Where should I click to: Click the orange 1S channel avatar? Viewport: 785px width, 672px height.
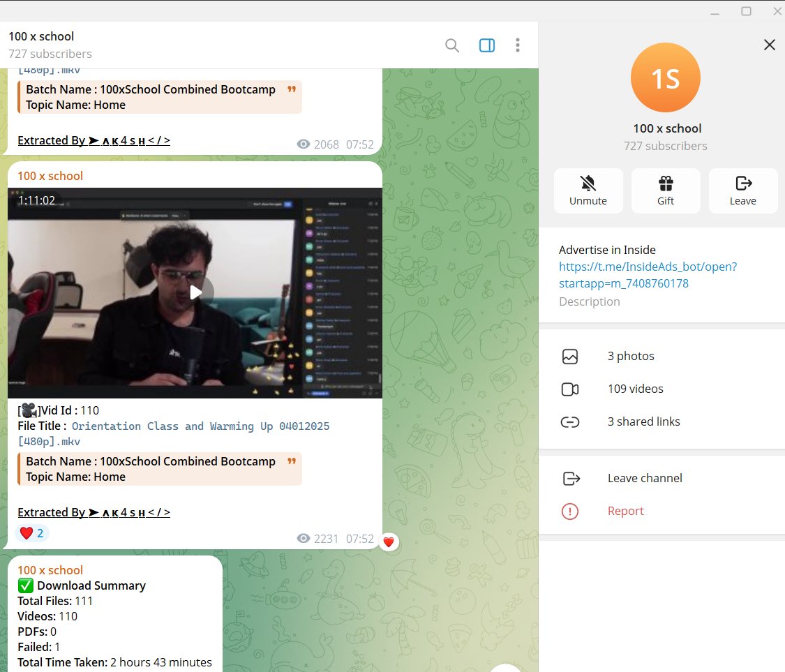[666, 77]
